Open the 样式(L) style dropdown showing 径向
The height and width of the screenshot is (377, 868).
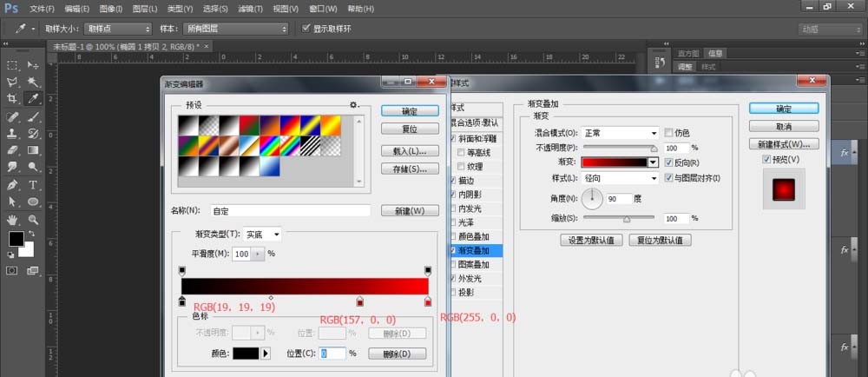coord(620,178)
